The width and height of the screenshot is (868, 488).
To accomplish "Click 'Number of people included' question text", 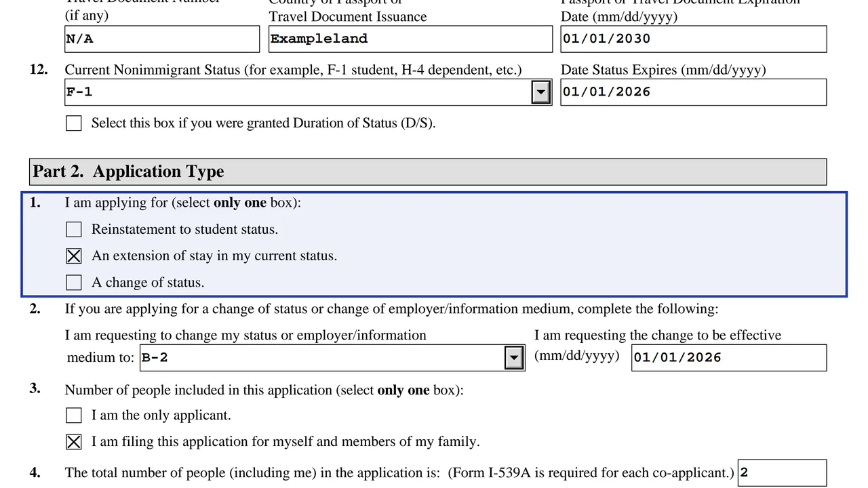I will pyautogui.click(x=264, y=390).
